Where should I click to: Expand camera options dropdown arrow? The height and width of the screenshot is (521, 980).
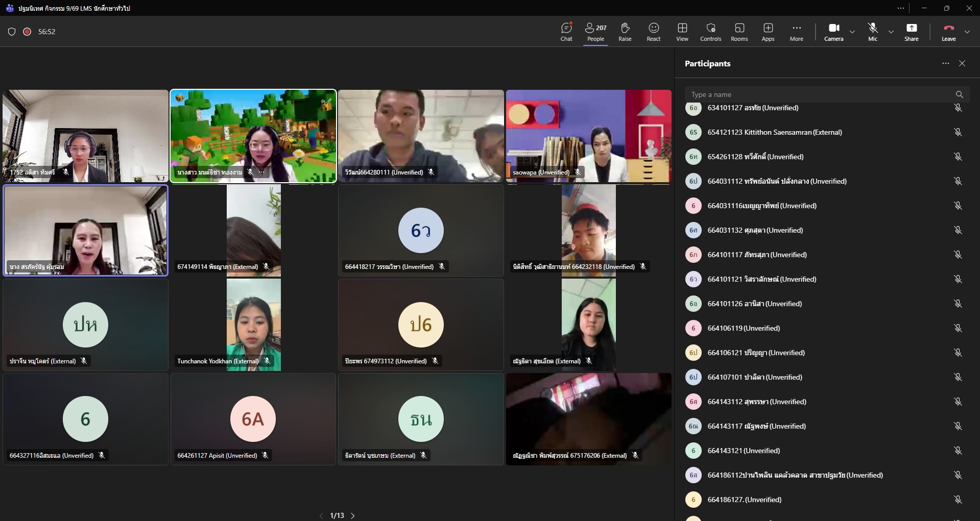click(852, 32)
